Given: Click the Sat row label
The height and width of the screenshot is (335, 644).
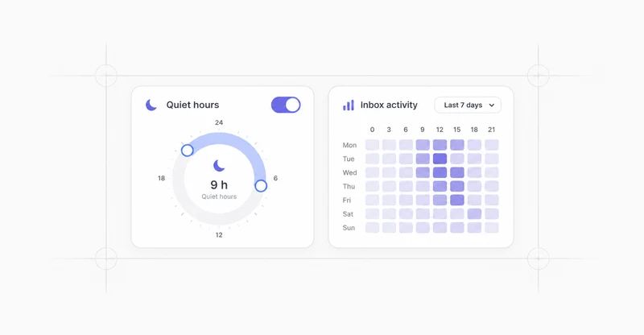Looking at the screenshot, I should click(x=348, y=213).
